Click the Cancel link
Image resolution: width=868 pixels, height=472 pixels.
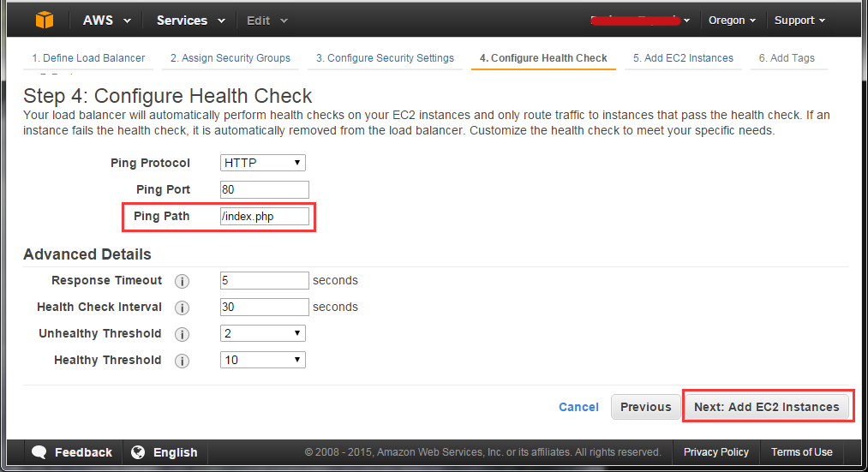pos(578,407)
